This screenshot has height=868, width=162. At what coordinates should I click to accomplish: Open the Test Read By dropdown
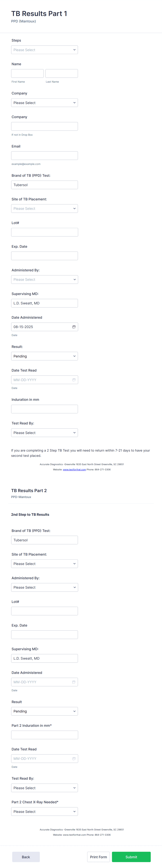click(44, 432)
